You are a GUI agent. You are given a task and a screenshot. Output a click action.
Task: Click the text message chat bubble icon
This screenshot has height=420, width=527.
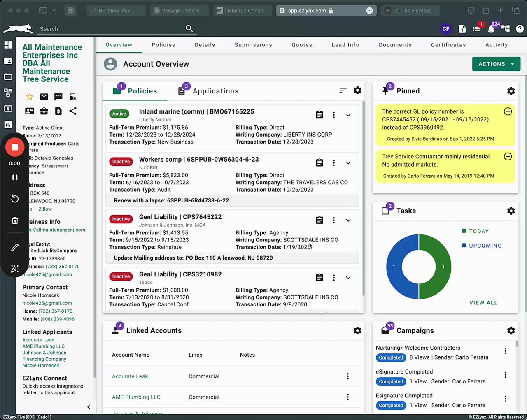pos(58,97)
